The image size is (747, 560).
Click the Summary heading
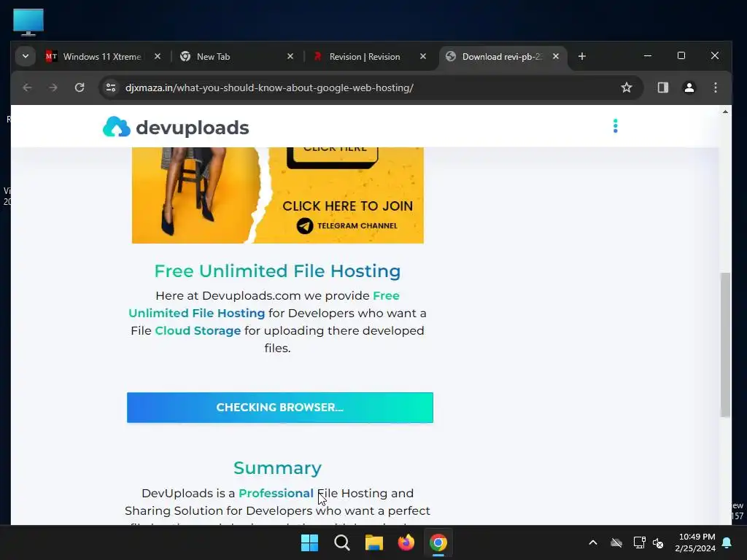[x=277, y=468]
